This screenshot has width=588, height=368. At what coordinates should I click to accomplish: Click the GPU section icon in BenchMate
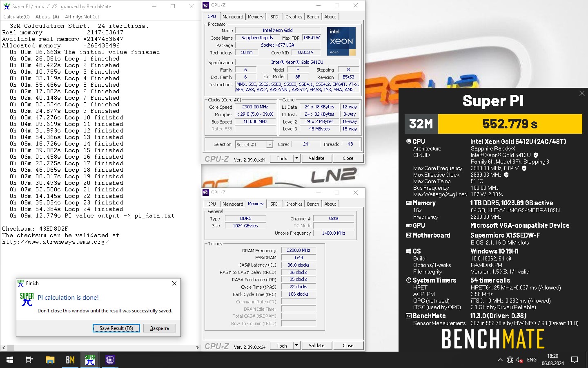click(408, 225)
